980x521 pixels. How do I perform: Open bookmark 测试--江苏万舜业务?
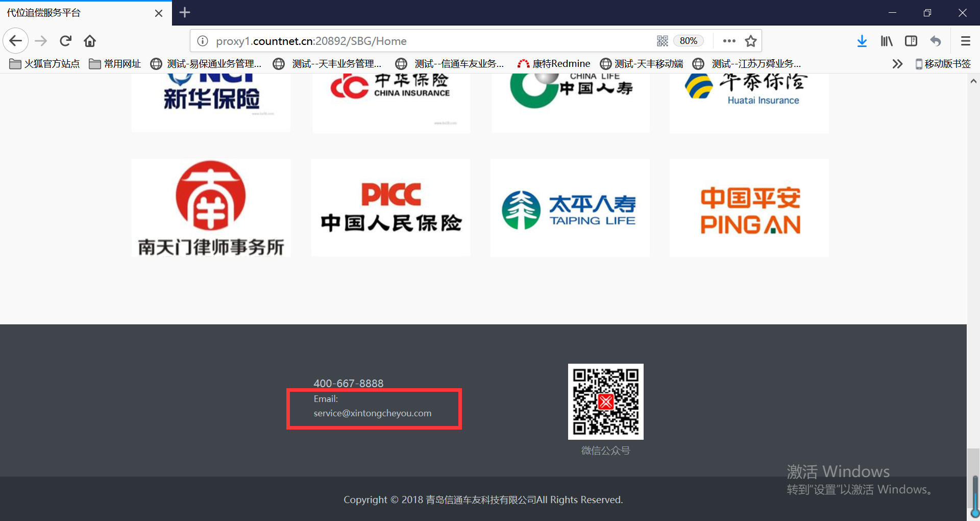click(747, 64)
